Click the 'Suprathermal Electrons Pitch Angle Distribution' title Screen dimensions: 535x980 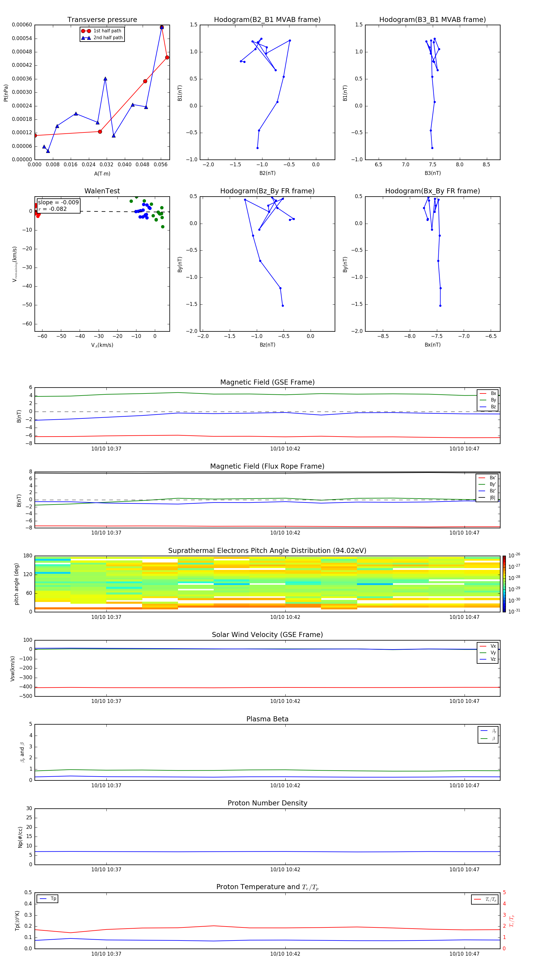click(x=267, y=551)
